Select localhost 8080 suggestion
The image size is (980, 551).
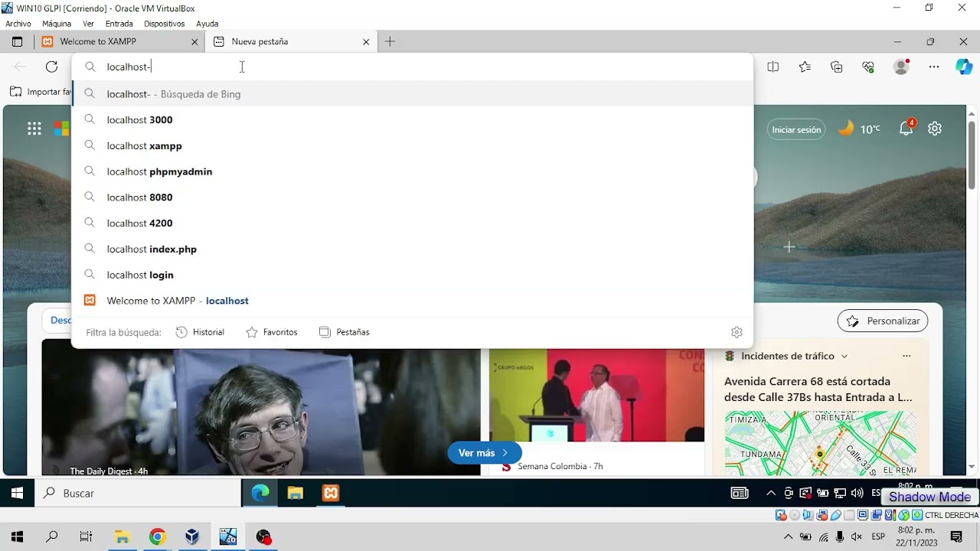(413, 197)
